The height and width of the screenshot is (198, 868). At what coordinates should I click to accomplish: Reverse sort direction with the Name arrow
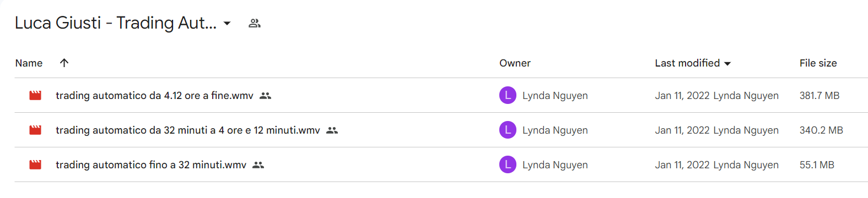[x=64, y=63]
